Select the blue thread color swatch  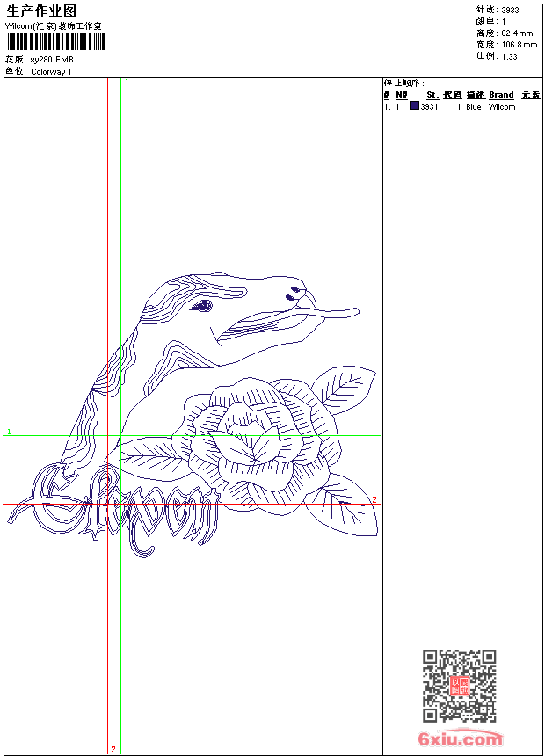(x=414, y=106)
